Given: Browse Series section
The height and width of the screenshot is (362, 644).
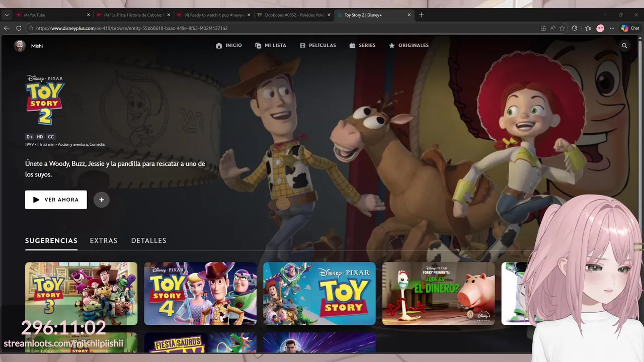Looking at the screenshot, I should 362,45.
